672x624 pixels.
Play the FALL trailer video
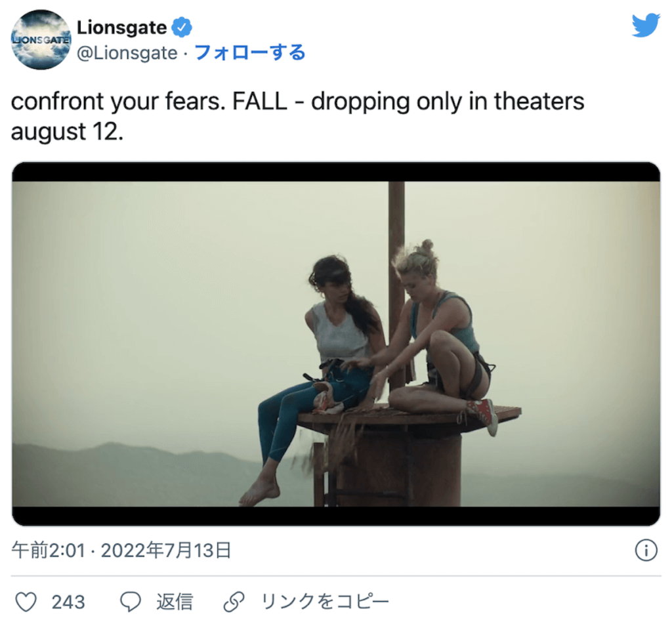(x=336, y=344)
